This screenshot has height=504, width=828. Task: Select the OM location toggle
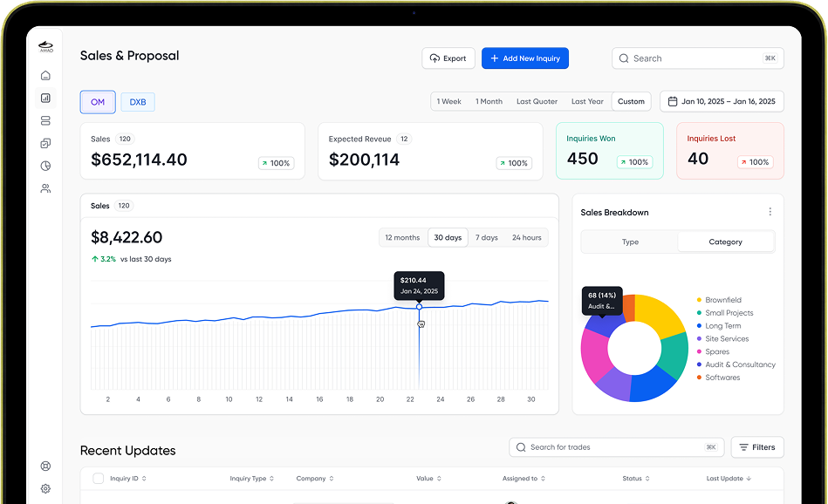[98, 102]
